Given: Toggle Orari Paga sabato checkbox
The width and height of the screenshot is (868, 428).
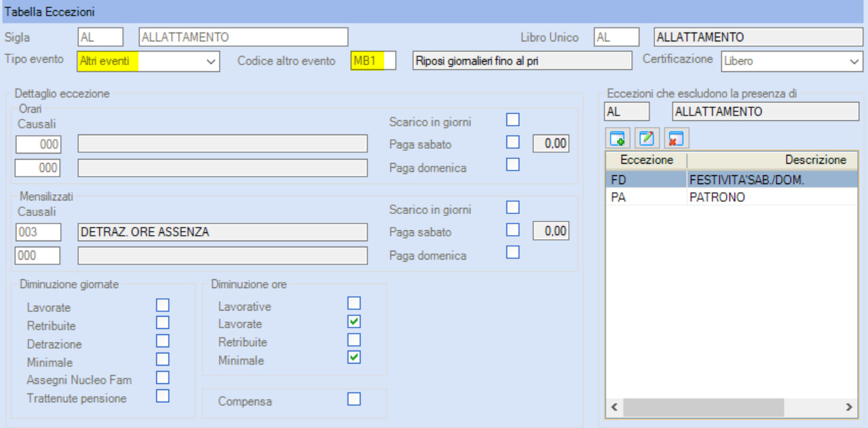Looking at the screenshot, I should tap(513, 142).
